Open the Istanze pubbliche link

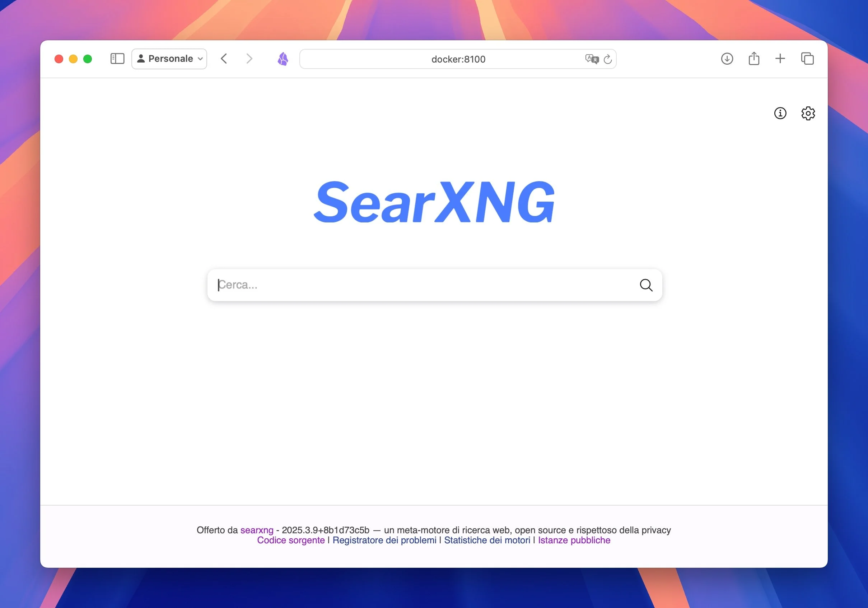(574, 540)
